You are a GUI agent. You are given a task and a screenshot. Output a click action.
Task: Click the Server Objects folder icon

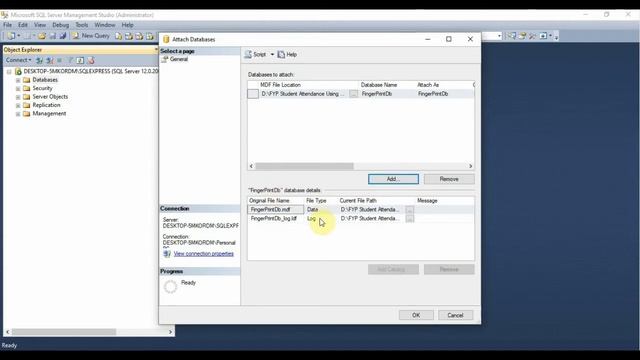[x=27, y=97]
